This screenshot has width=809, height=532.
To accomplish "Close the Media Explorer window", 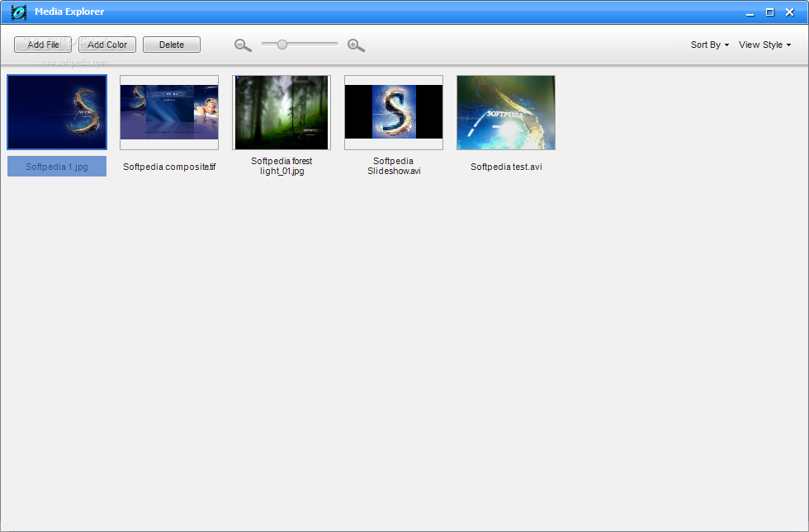I will click(789, 12).
